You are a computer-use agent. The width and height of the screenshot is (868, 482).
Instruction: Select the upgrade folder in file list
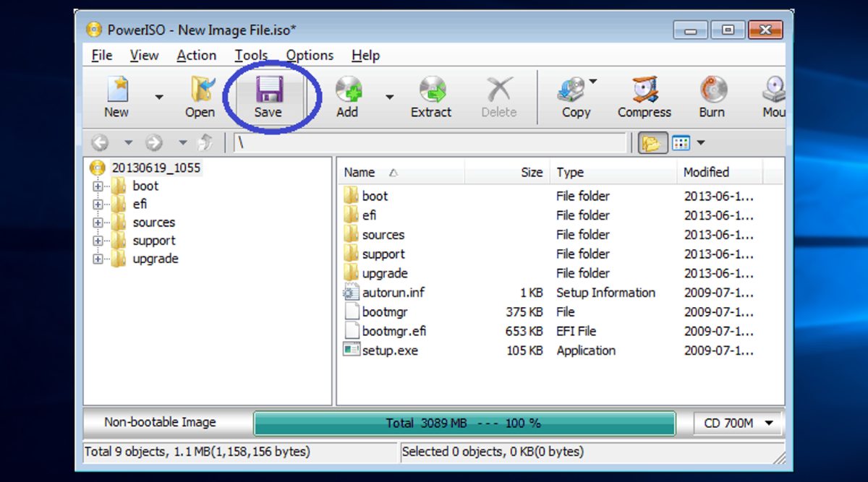point(385,273)
